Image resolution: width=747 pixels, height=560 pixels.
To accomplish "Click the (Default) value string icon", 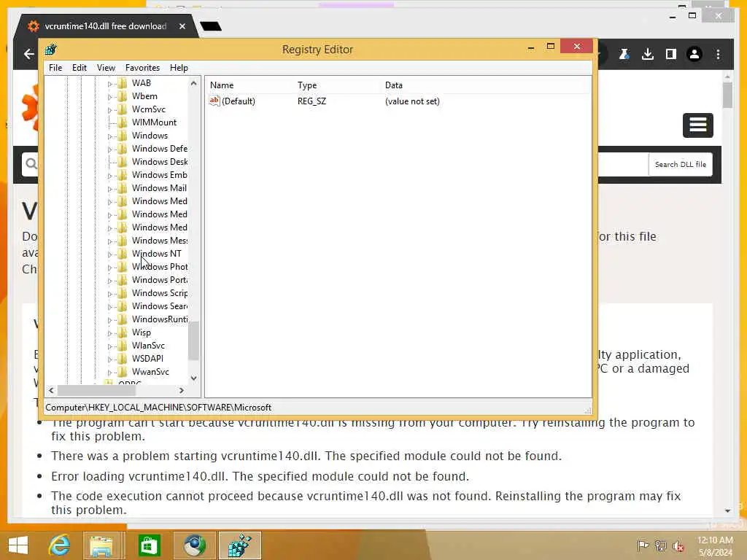I will [x=214, y=101].
